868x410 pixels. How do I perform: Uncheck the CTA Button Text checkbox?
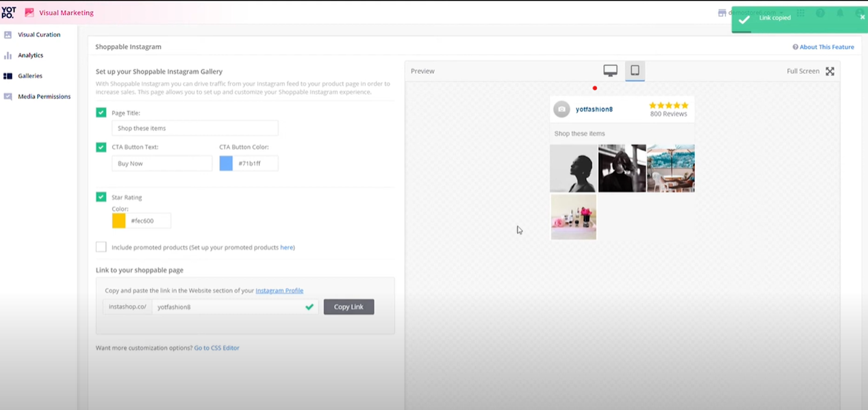point(101,147)
